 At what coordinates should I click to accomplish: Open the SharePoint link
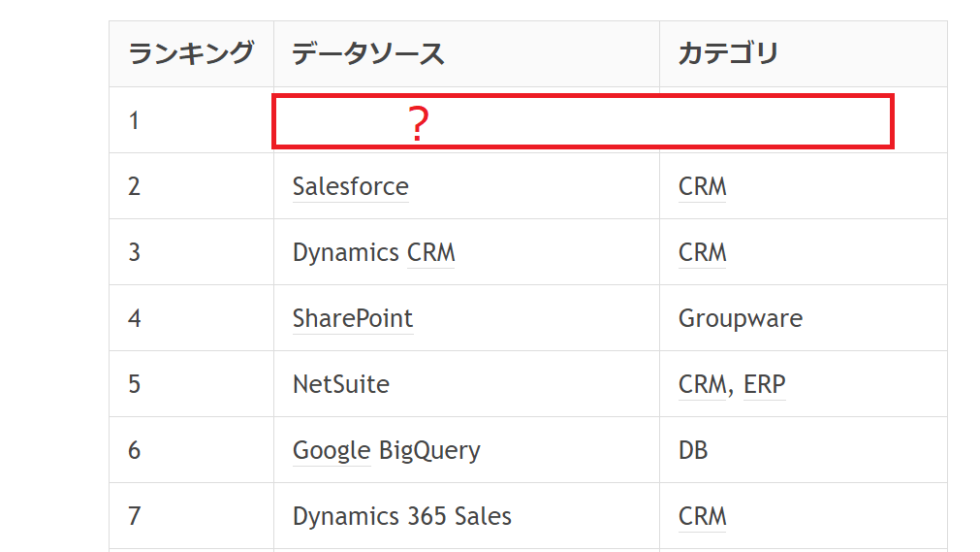(352, 318)
